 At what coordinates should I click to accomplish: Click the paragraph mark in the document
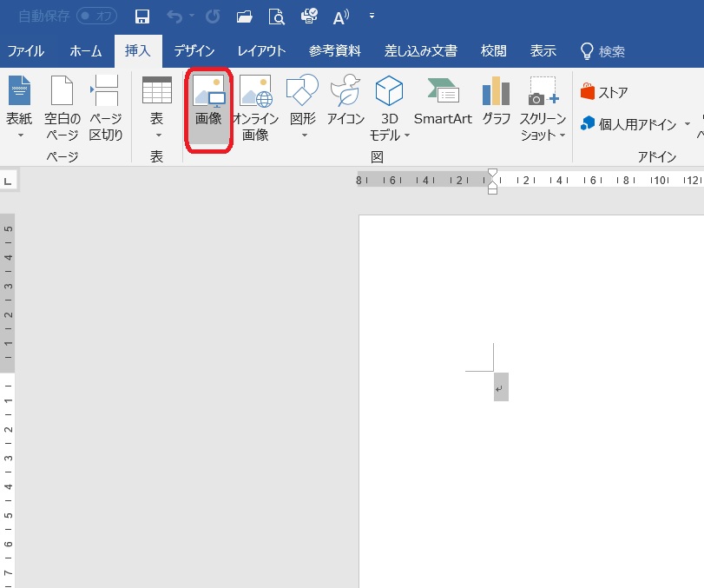[x=499, y=389]
